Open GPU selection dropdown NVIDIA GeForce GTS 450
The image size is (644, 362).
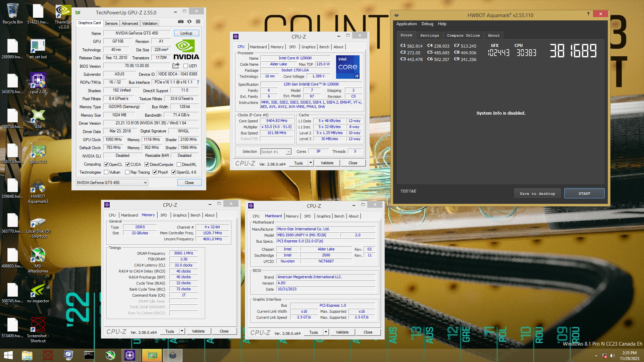click(112, 183)
